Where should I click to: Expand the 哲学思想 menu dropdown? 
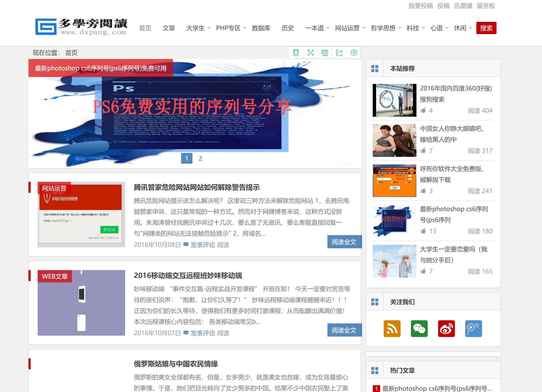(400, 28)
